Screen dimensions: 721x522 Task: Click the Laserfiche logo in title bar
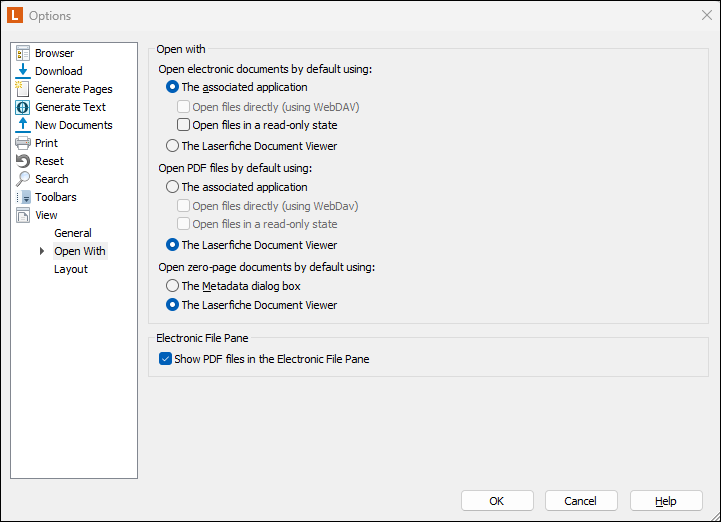15,15
